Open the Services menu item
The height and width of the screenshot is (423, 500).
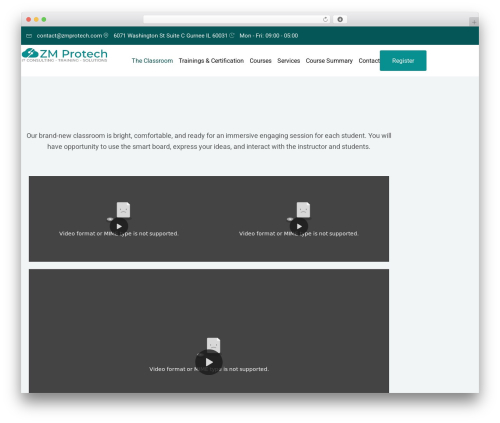(x=289, y=61)
